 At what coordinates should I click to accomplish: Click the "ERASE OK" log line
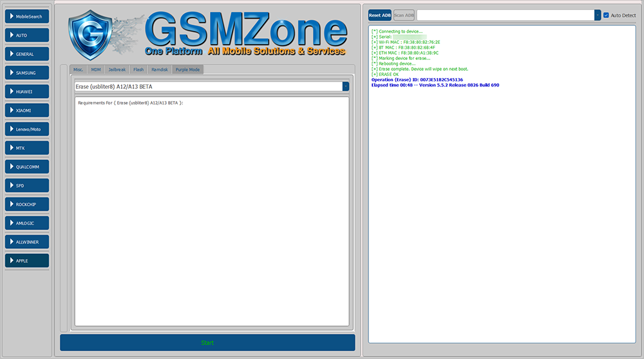tap(385, 74)
